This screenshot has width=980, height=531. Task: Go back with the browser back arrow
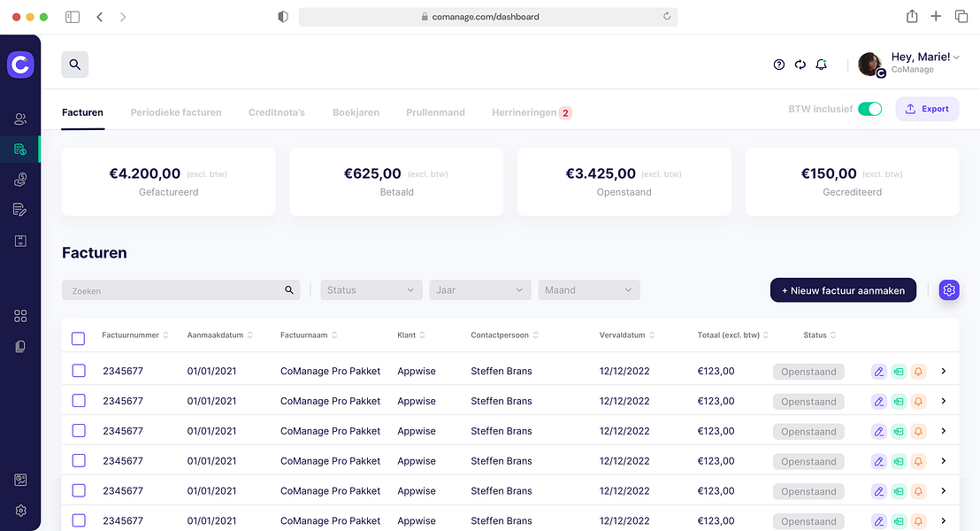pyautogui.click(x=100, y=17)
